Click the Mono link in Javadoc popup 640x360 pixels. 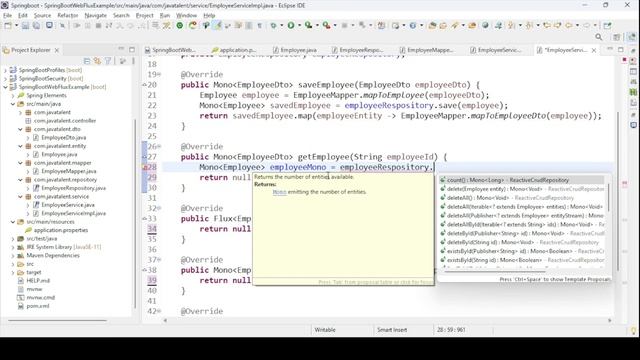[x=280, y=192]
